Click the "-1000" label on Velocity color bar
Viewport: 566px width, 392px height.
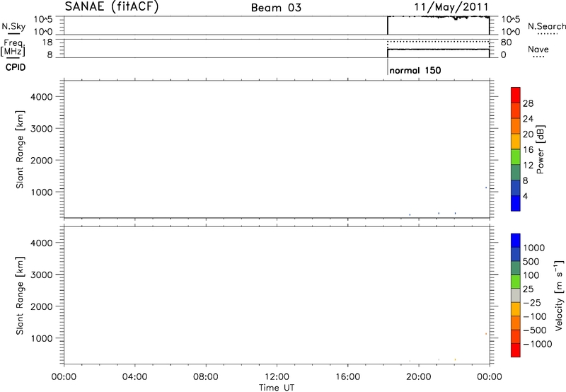click(537, 344)
